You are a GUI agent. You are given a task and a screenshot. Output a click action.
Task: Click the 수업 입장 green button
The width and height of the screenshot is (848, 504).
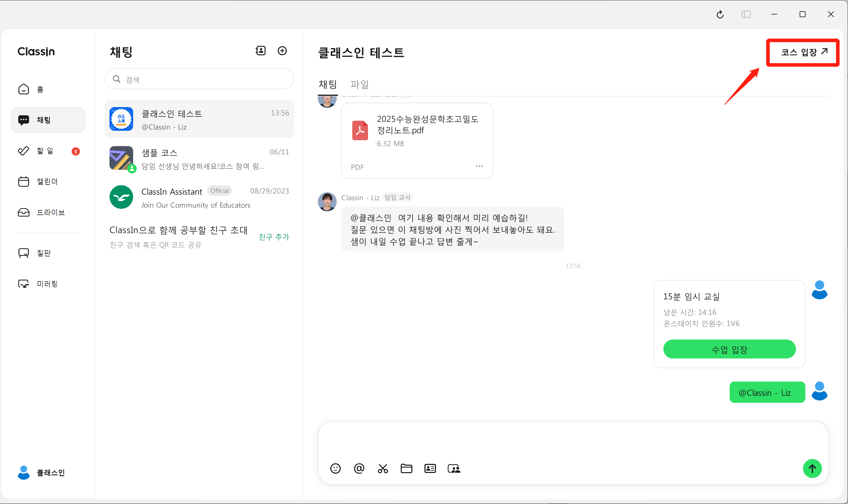(729, 349)
